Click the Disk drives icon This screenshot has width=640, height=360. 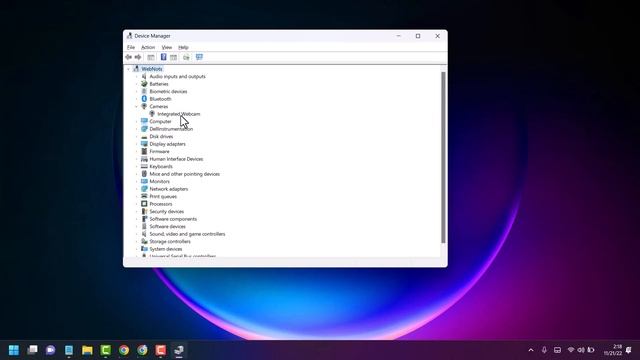pyautogui.click(x=144, y=136)
